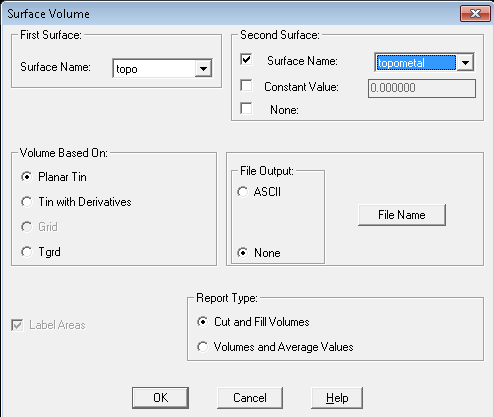Screen dimensions: 494x417
Task: Click the 0.000000 constant value field
Action: coord(422,88)
